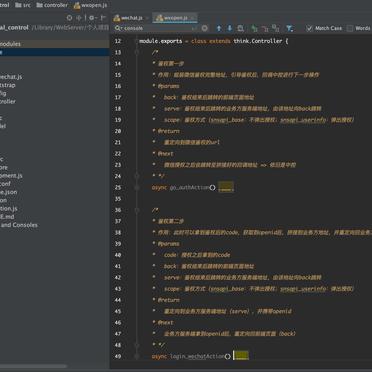Click folded code placeholder after go_authAction()
Screen dimensions: 372x372
coord(226,187)
